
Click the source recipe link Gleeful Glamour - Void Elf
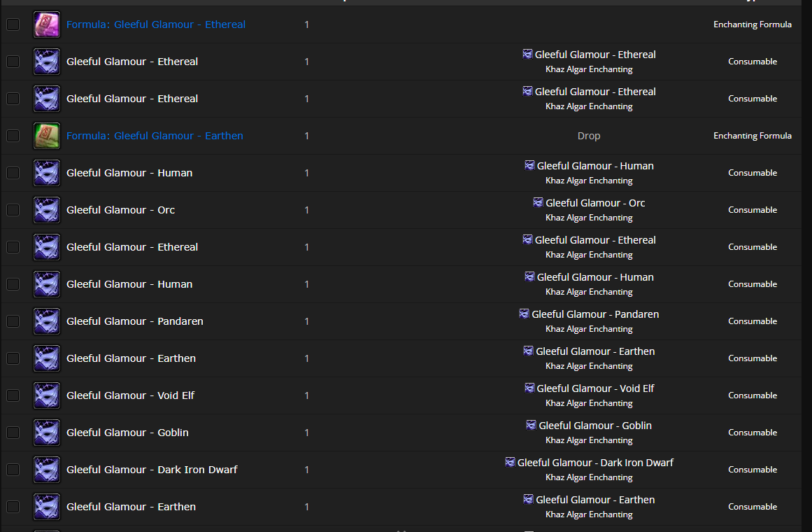coord(595,388)
